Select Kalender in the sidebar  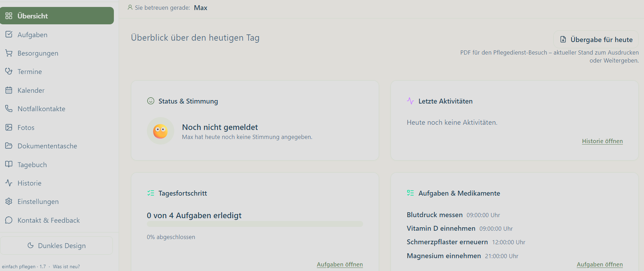pos(57,90)
